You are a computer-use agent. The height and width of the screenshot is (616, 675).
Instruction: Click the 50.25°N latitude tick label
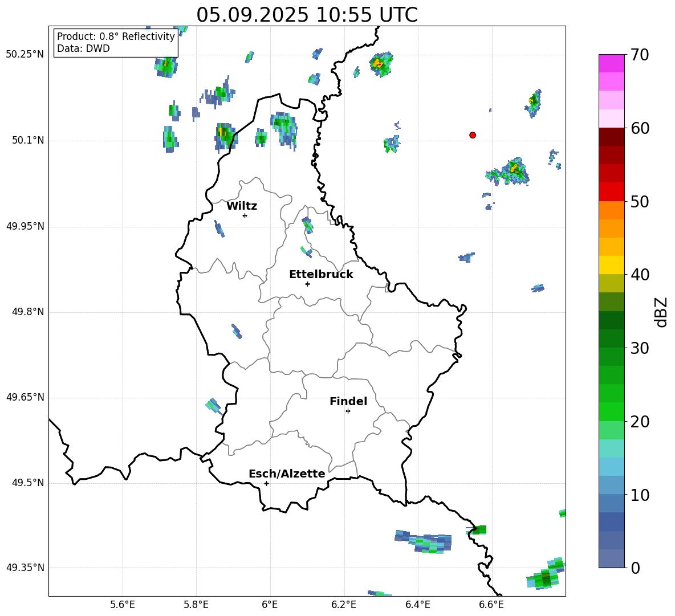[x=25, y=55]
